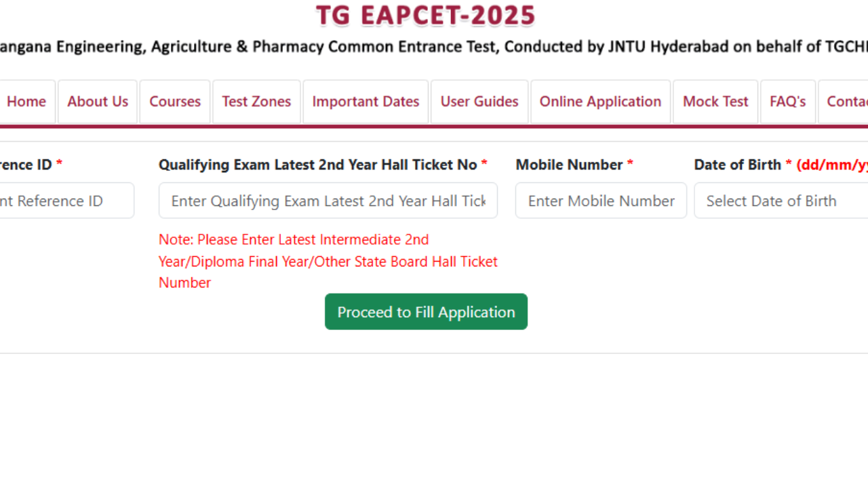Image resolution: width=868 pixels, height=488 pixels.
Task: Open the Home navigation tab
Action: [26, 101]
